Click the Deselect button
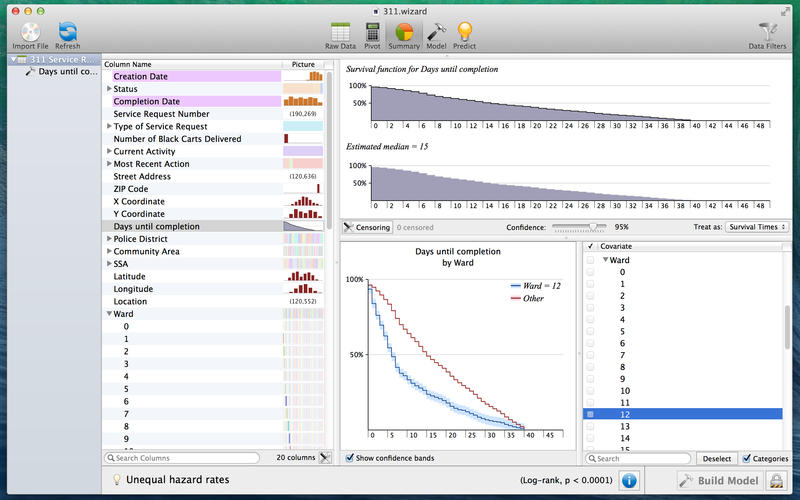 point(716,458)
